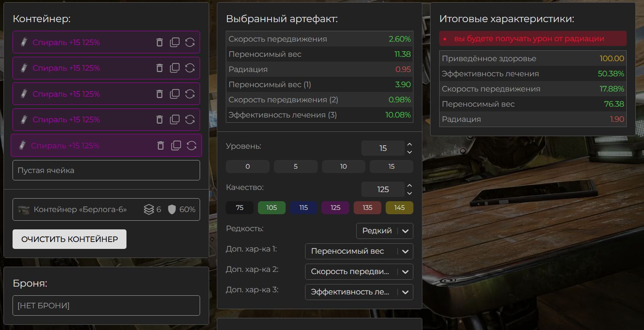Click the spiral artifact icon in first row
This screenshot has height=330, width=644.
pyautogui.click(x=24, y=42)
